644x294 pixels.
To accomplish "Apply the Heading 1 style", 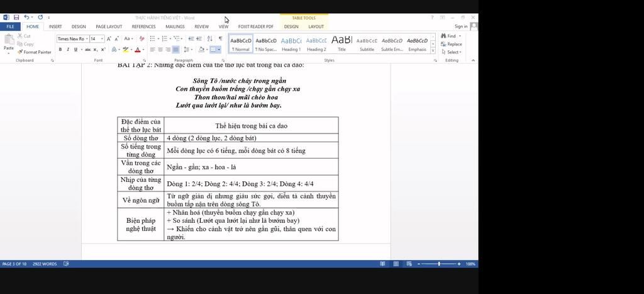I will pos(291,45).
